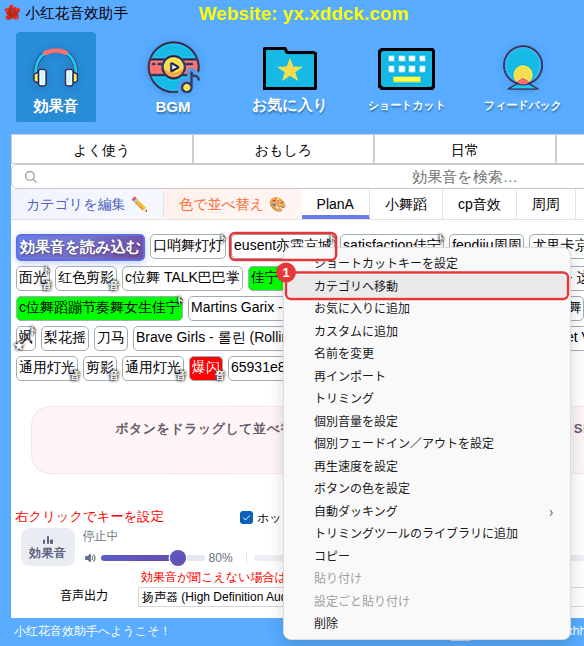Click the speaker volume icon
The image size is (584, 646).
[x=90, y=558]
